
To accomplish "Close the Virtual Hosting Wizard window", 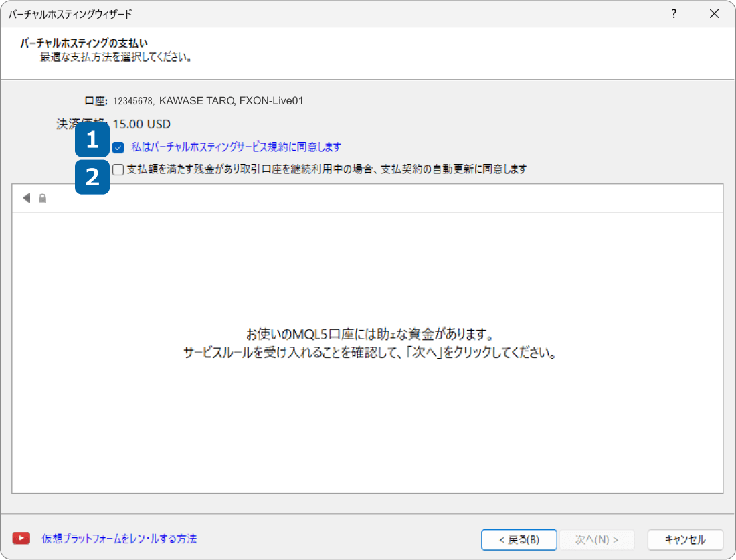I will (714, 13).
